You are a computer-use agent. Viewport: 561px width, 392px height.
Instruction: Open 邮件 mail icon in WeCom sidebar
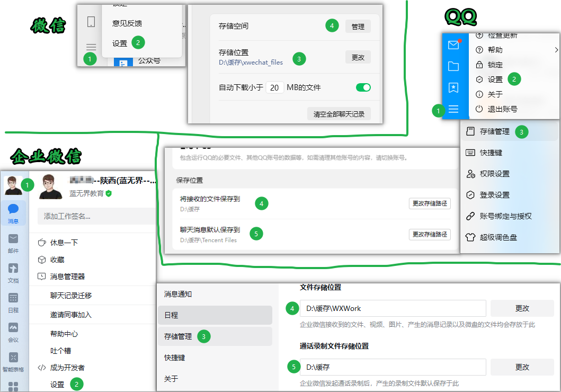[13, 243]
